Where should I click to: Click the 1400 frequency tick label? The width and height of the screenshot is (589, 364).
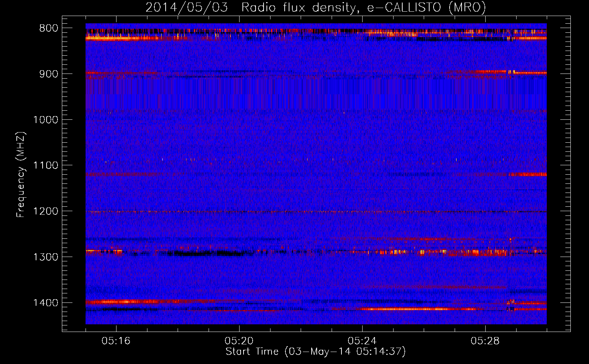point(46,303)
